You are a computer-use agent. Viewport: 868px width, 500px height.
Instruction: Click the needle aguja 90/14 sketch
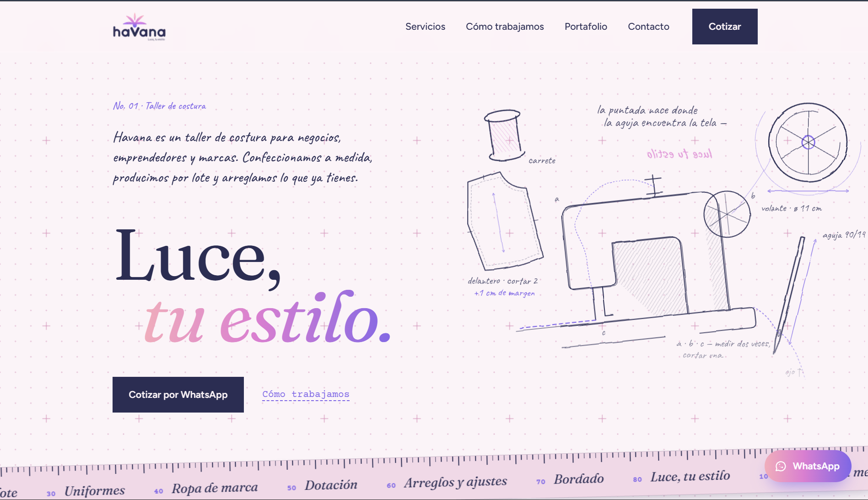pos(789,295)
